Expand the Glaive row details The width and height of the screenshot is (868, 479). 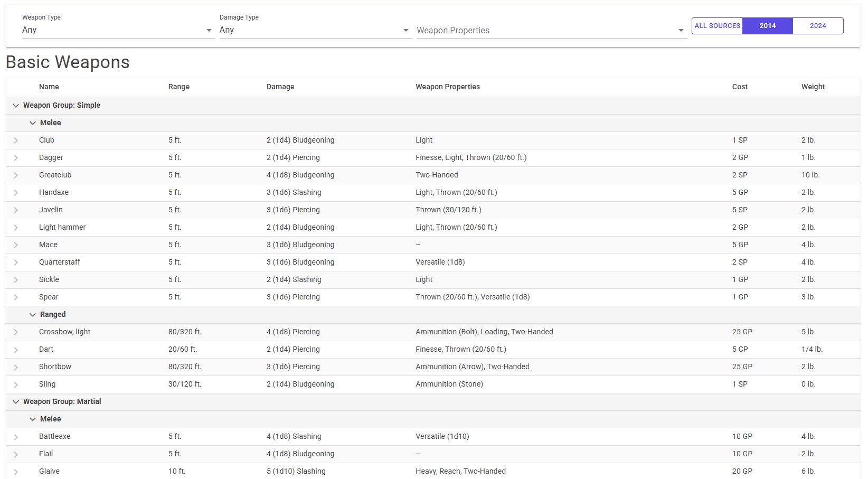(x=16, y=471)
